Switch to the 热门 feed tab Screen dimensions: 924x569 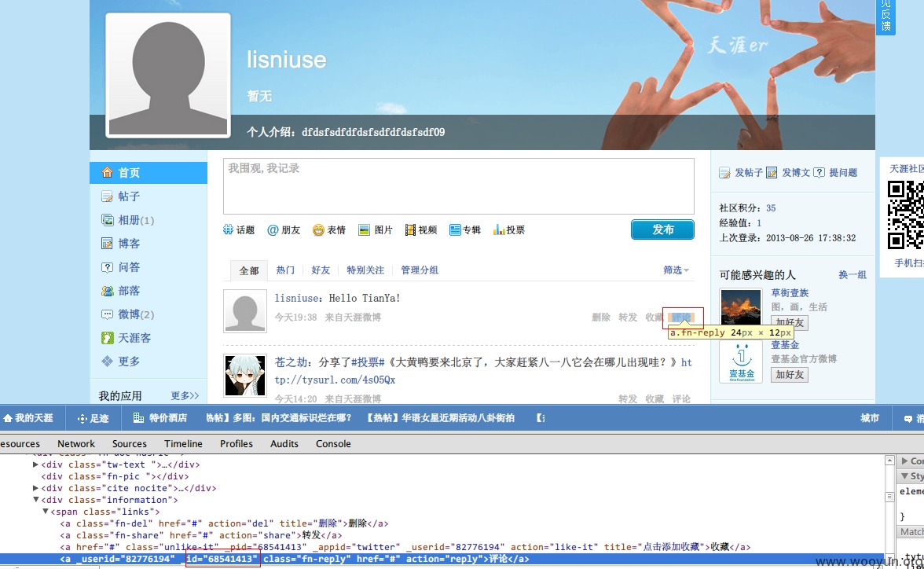[285, 270]
